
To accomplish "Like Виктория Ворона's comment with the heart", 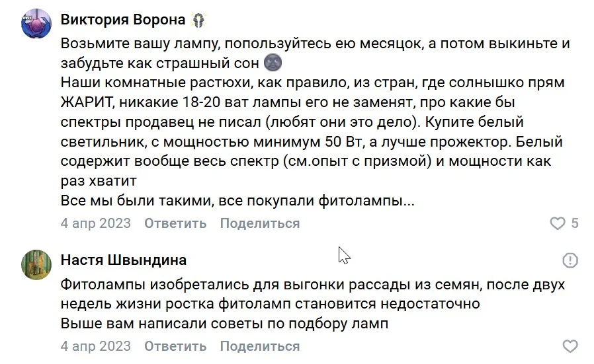I will tap(557, 223).
